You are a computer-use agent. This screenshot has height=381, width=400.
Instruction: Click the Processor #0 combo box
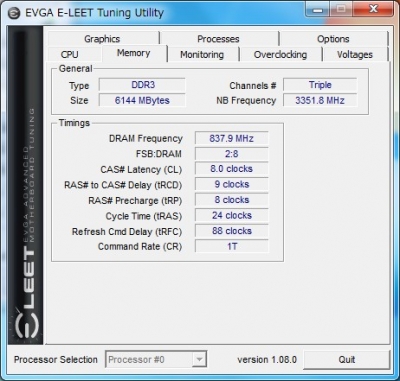click(156, 360)
